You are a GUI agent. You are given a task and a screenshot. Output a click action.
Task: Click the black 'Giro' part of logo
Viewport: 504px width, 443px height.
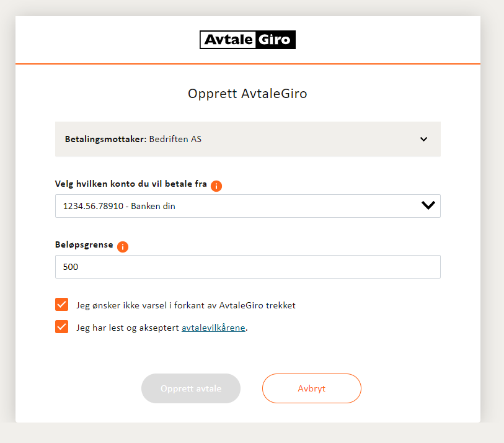click(x=275, y=40)
